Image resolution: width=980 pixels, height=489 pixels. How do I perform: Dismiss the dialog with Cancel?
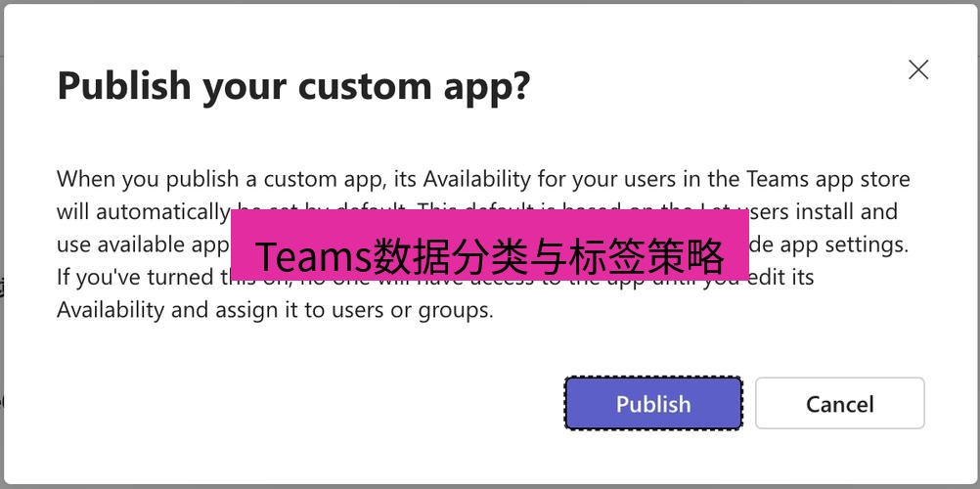coord(839,403)
